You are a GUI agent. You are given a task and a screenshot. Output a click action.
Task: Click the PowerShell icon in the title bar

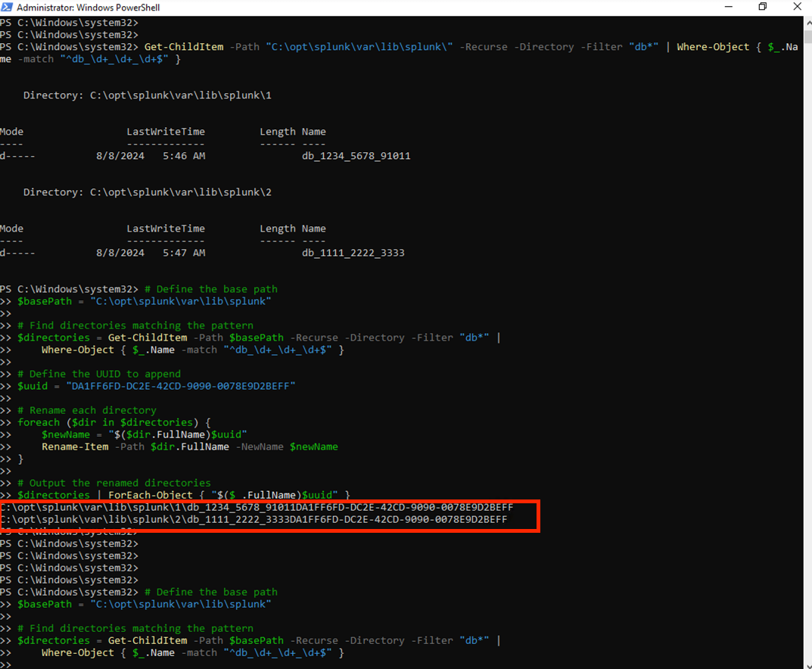coord(8,7)
